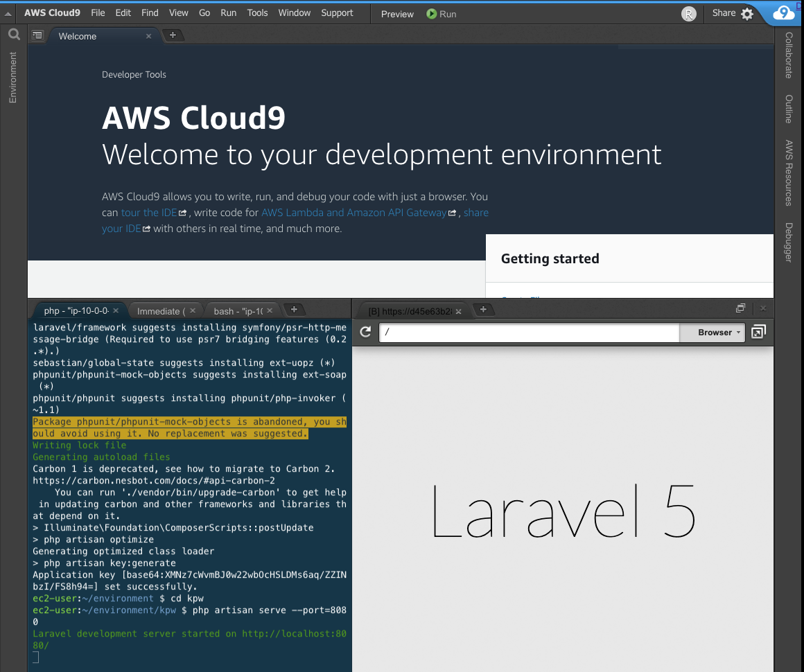Click the external-link icon after 'API Gateway'

pyautogui.click(x=452, y=213)
